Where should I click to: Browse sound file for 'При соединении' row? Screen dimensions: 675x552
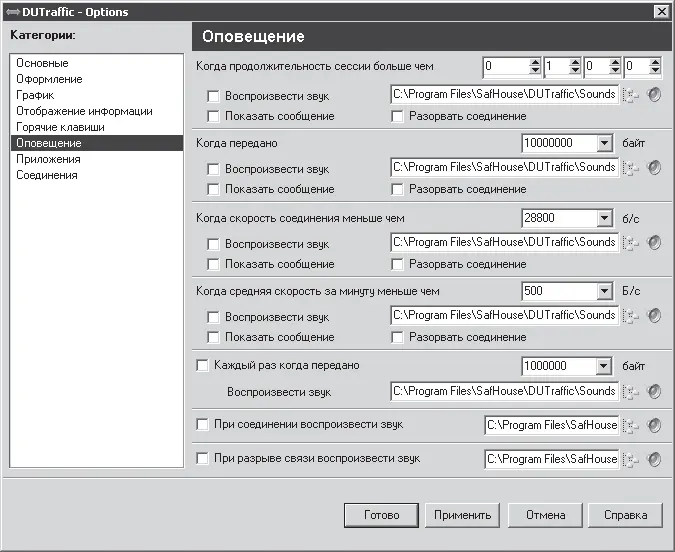[x=631, y=426]
